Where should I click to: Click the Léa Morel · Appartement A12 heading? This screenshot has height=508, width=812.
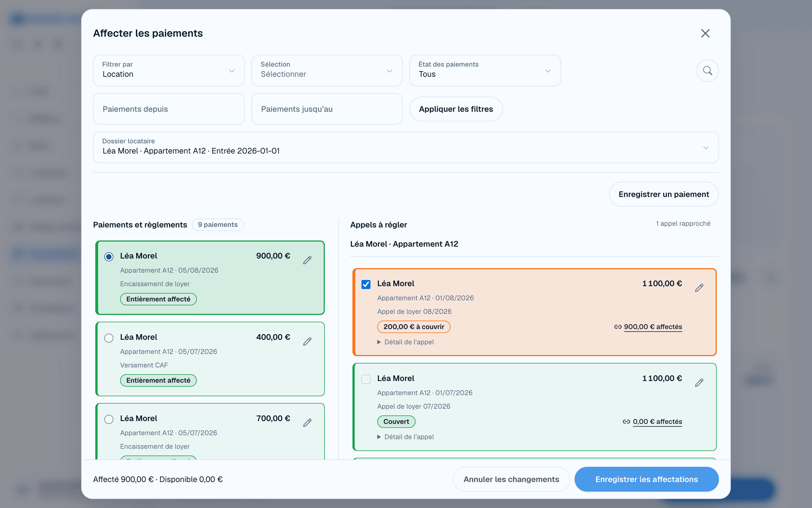pos(404,244)
